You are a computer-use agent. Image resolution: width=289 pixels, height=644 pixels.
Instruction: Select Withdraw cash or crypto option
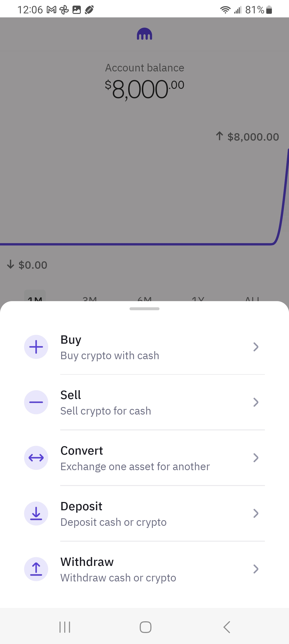(118, 578)
